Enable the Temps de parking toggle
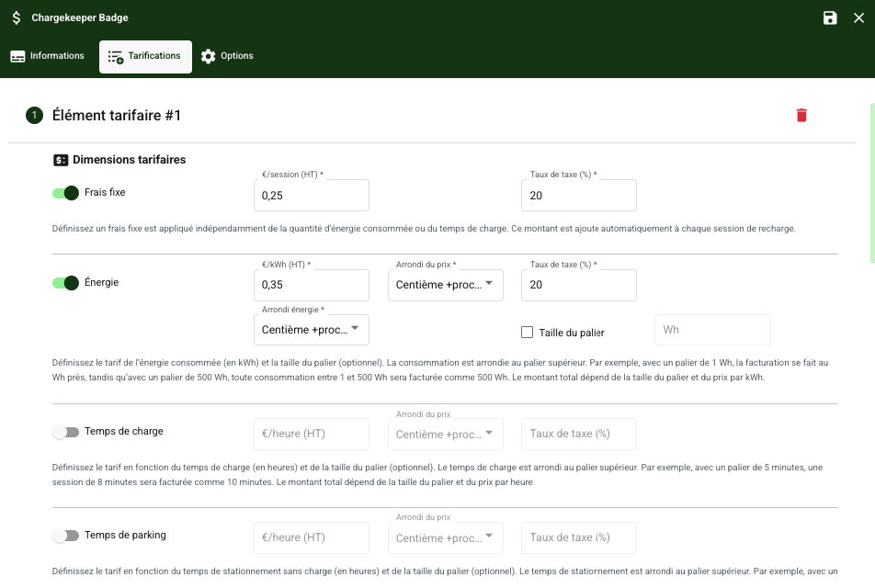875x588 pixels. [66, 536]
